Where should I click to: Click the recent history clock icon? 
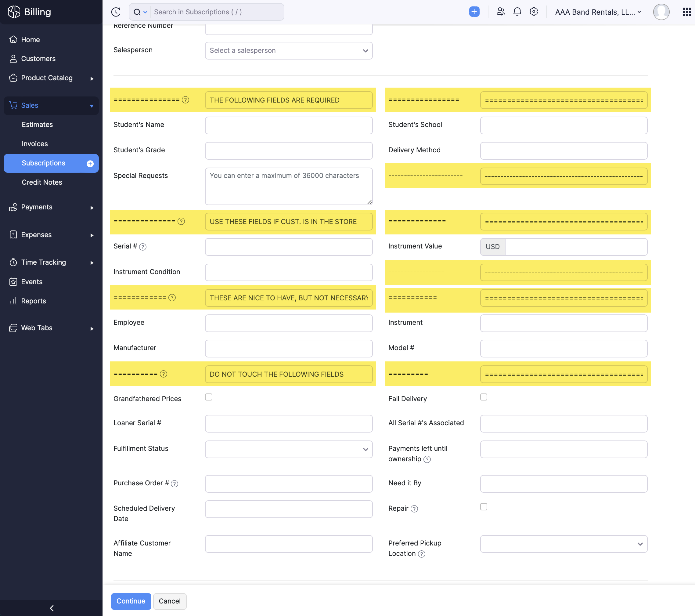point(116,12)
